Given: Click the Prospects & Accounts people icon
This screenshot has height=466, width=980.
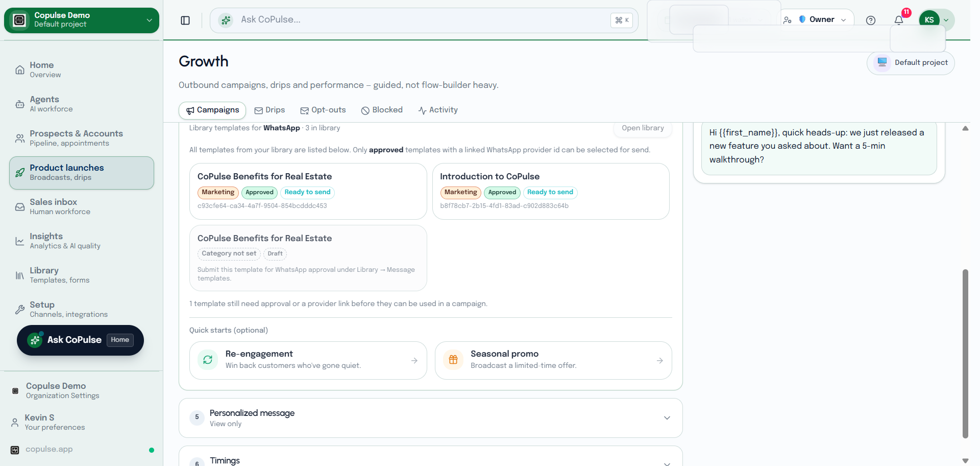Looking at the screenshot, I should coord(19,138).
